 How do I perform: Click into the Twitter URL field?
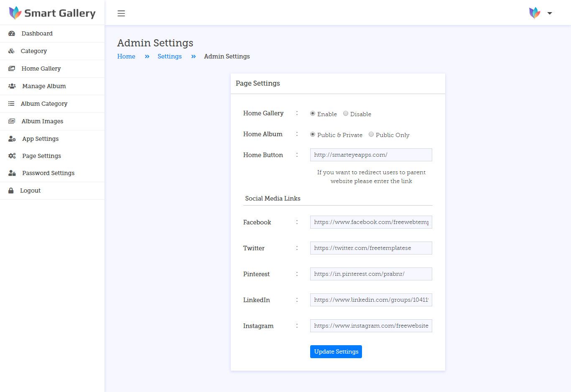(371, 248)
